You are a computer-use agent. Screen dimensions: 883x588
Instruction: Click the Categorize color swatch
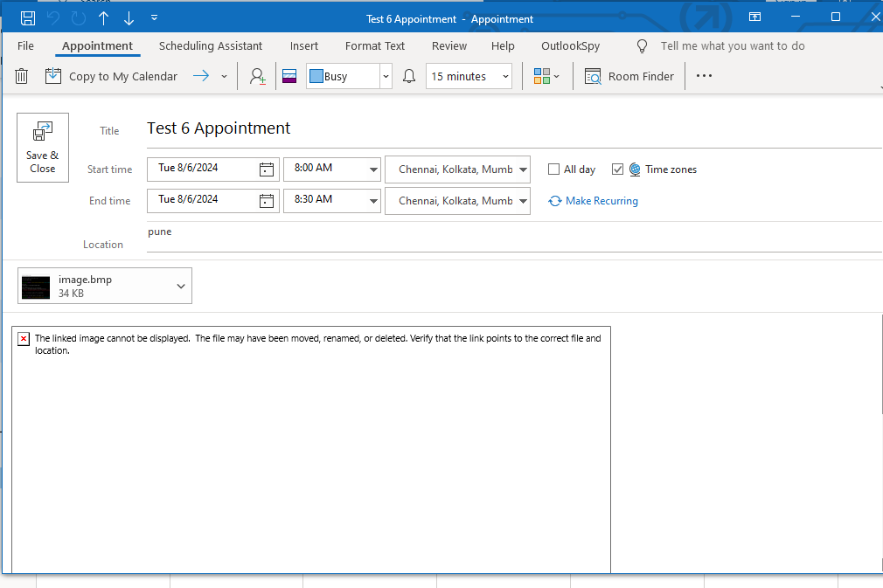click(x=289, y=76)
